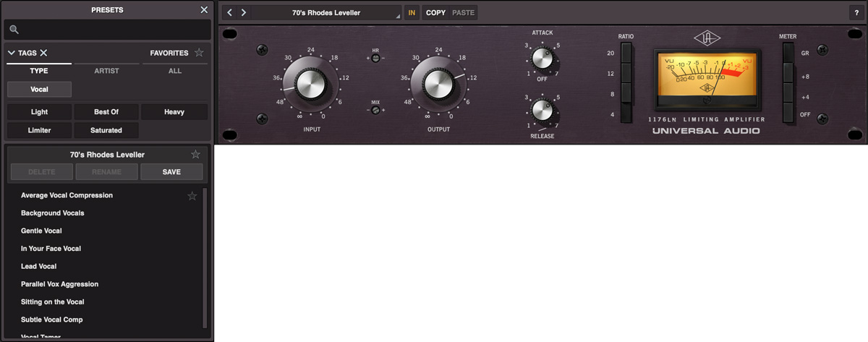Set METER to OFF
The width and height of the screenshot is (868, 342).
[788, 114]
